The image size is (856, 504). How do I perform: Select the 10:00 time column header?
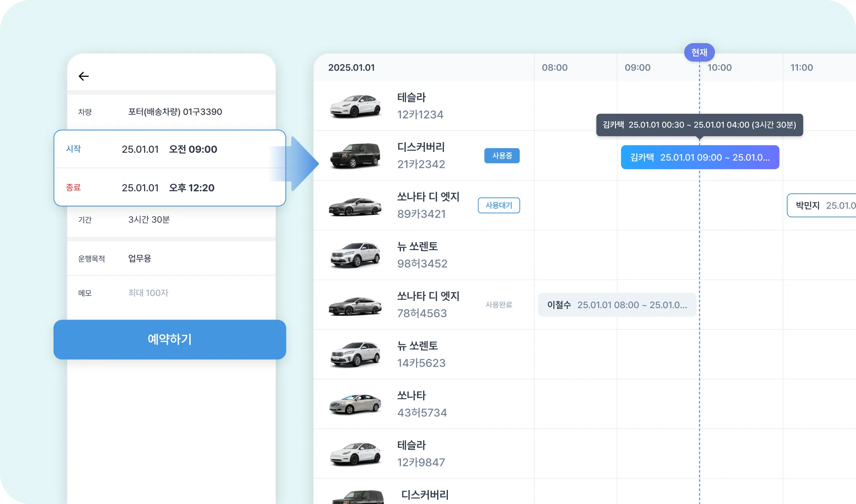tap(720, 68)
